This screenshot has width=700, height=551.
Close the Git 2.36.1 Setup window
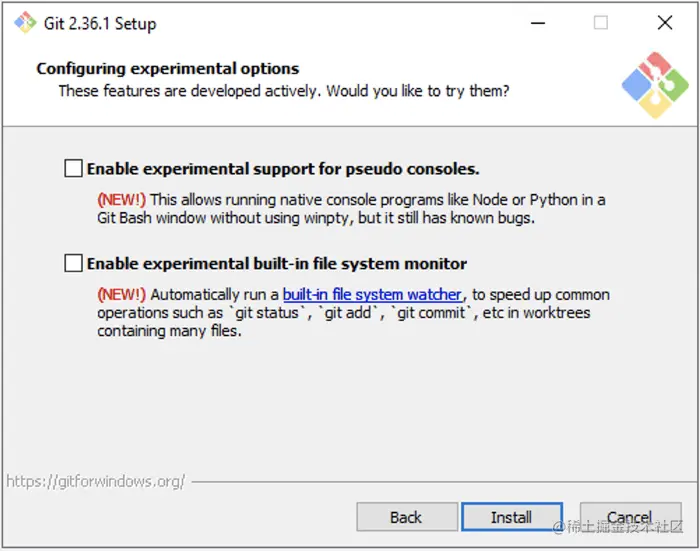click(x=664, y=23)
